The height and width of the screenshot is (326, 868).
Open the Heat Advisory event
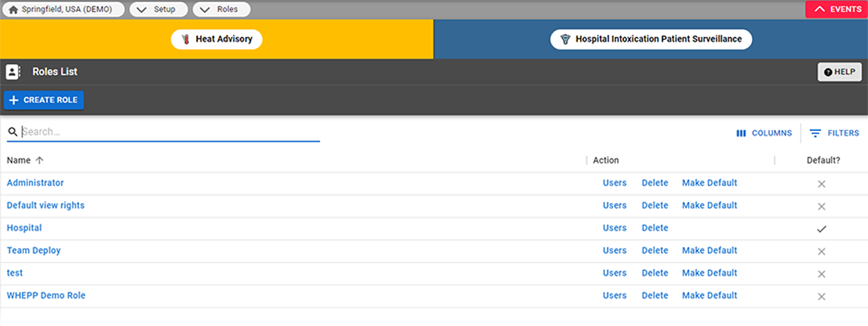pos(216,39)
